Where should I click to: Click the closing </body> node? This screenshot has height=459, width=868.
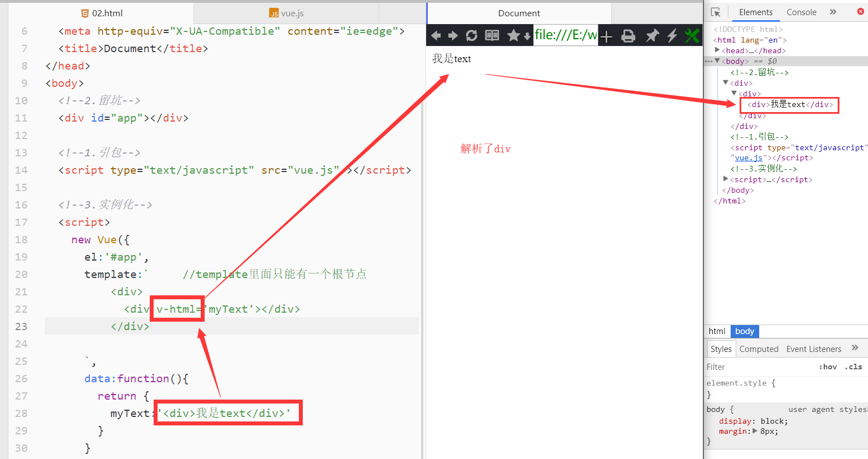738,190
